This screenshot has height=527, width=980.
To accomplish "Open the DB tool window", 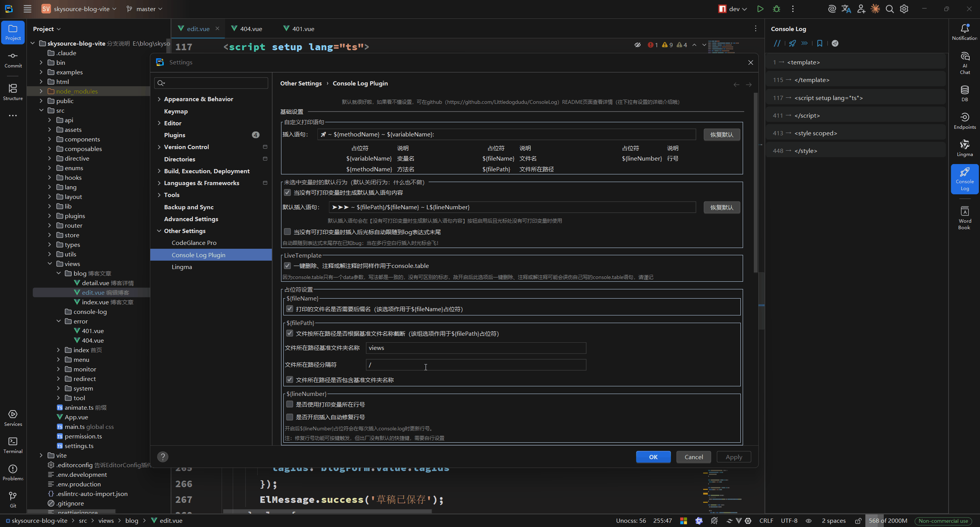I will [965, 94].
